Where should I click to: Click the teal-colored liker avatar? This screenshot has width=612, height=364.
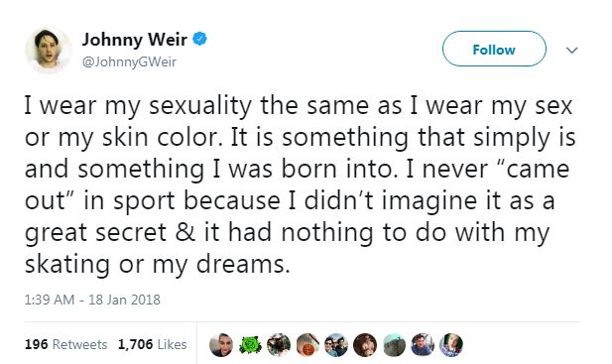394,345
